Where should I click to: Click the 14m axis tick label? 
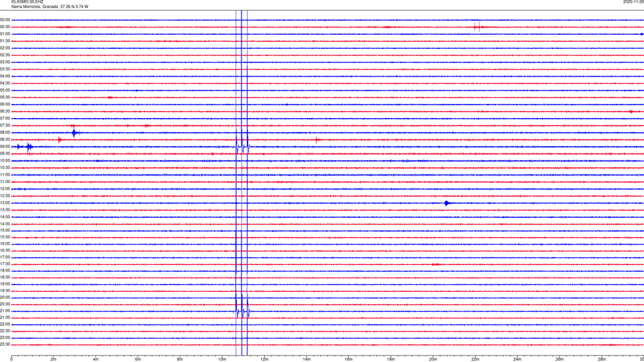tap(307, 359)
